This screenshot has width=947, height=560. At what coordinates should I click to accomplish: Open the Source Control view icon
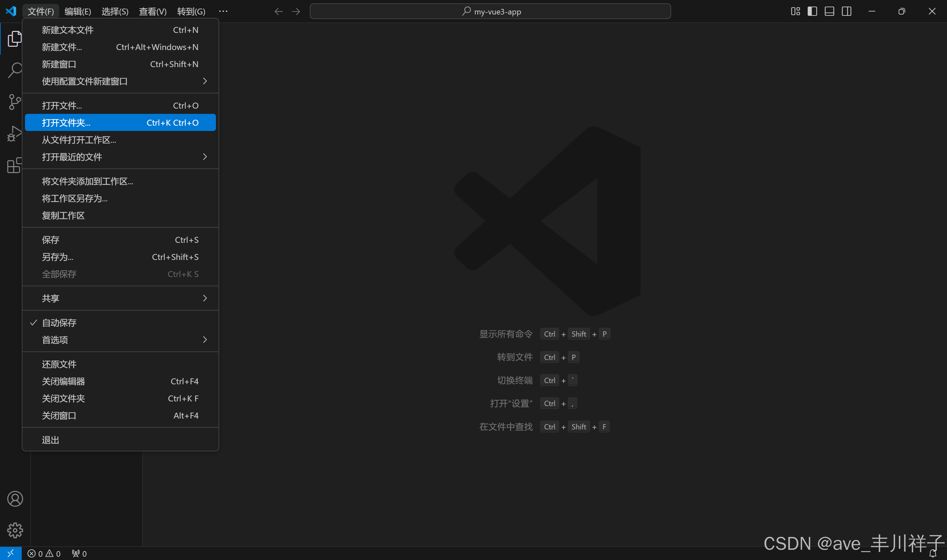14,102
